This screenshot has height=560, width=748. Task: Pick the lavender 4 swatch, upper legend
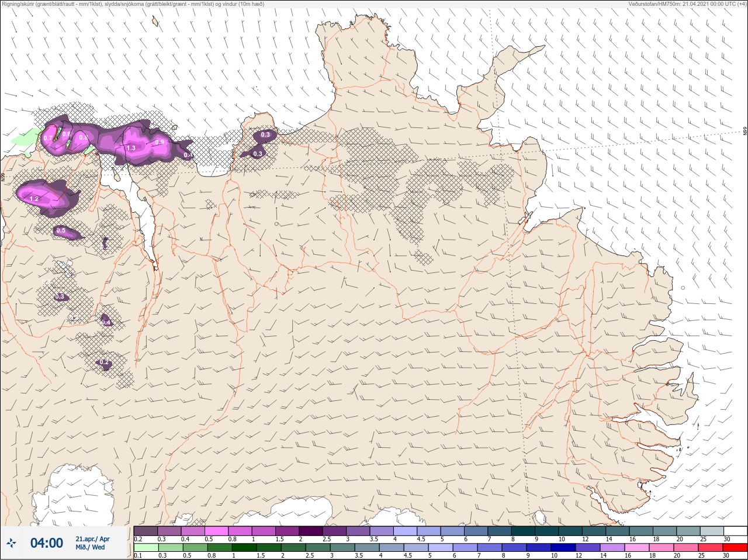[406, 531]
